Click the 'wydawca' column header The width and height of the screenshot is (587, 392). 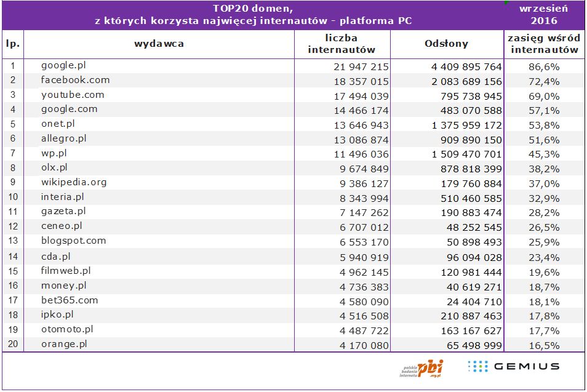[159, 44]
